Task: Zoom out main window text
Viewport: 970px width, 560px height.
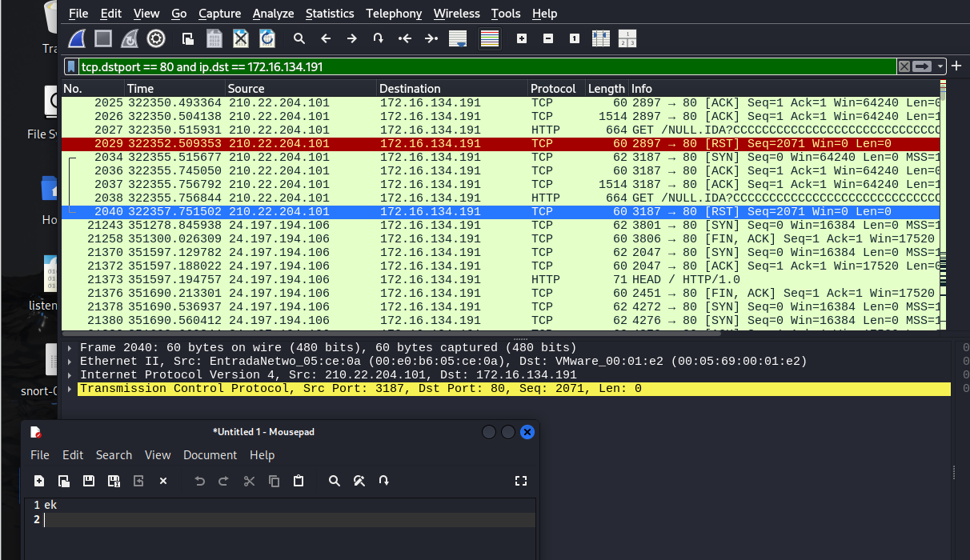Action: point(548,38)
